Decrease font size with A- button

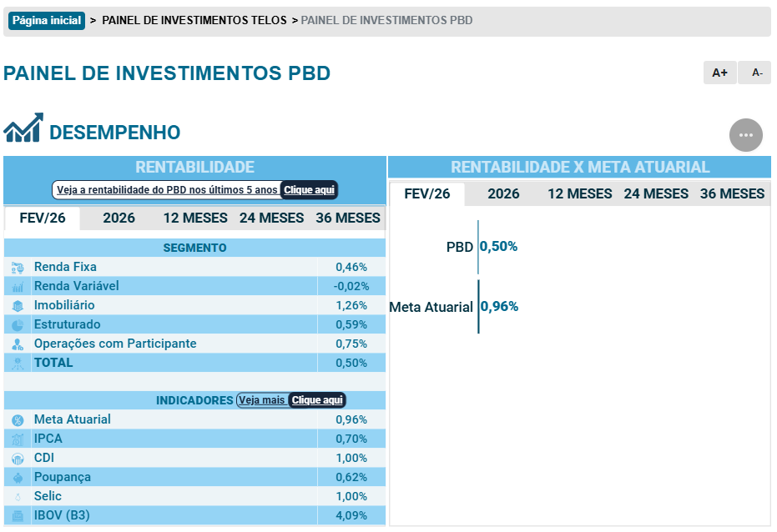(x=757, y=73)
